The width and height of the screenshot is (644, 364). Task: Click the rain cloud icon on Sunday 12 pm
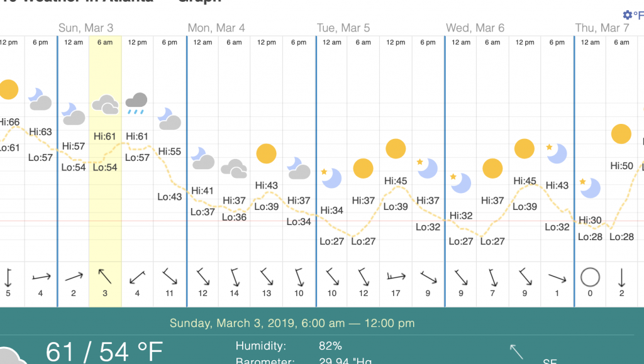(x=136, y=102)
